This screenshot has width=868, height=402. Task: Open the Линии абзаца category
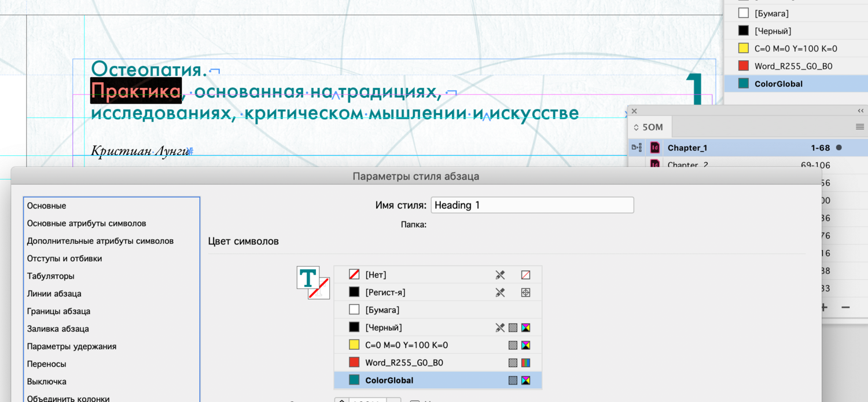(112, 294)
